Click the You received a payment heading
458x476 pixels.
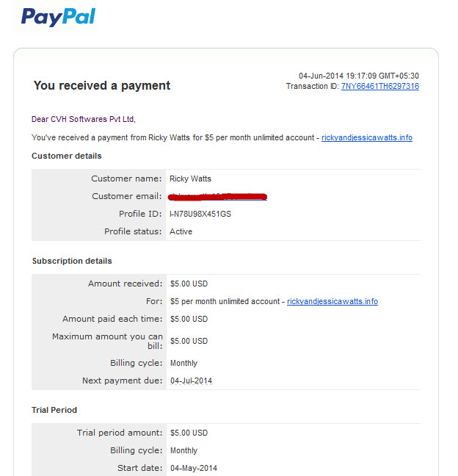tap(102, 86)
